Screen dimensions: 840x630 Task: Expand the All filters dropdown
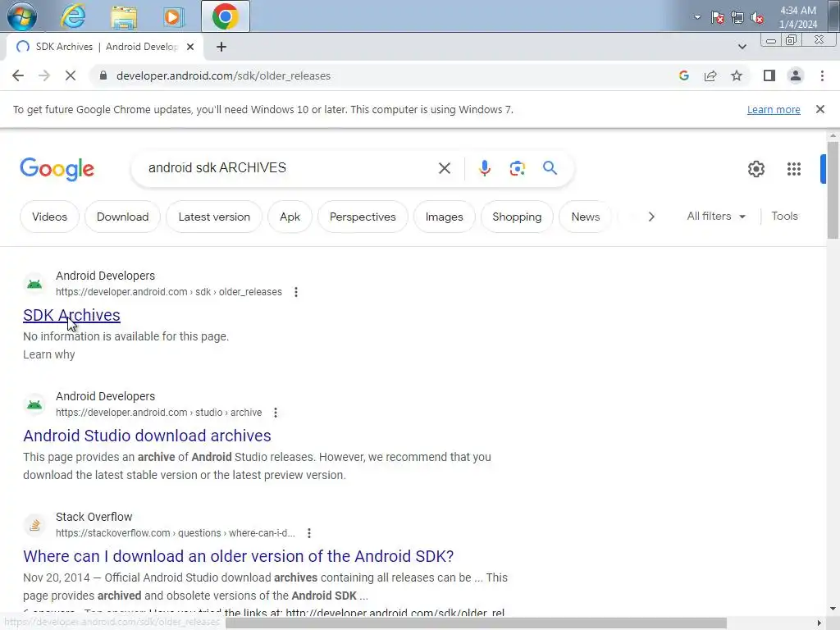tap(716, 217)
